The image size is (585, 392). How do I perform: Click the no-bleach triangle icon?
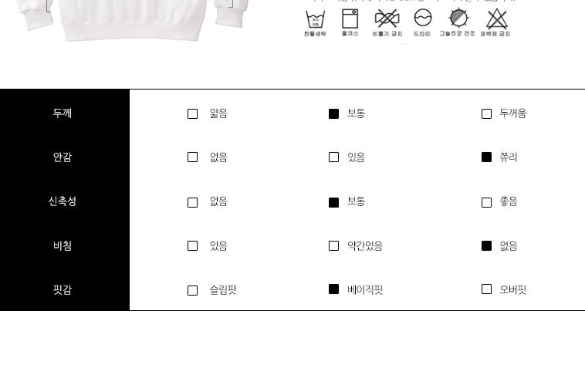(x=496, y=19)
